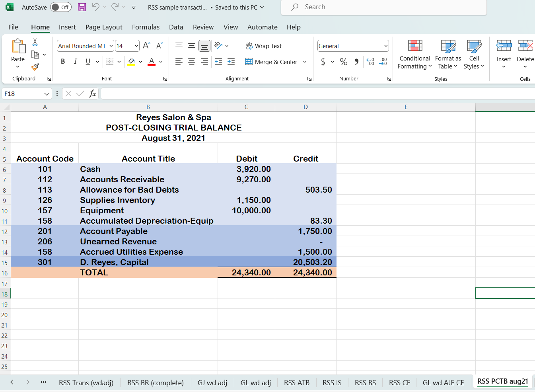This screenshot has height=392, width=535.
Task: Open the Orientation text rotation icon
Action: click(218, 46)
